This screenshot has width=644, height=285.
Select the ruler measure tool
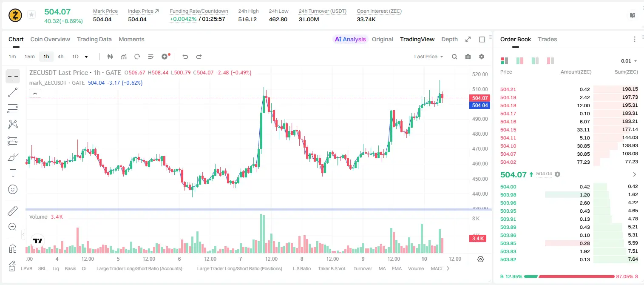point(13,211)
